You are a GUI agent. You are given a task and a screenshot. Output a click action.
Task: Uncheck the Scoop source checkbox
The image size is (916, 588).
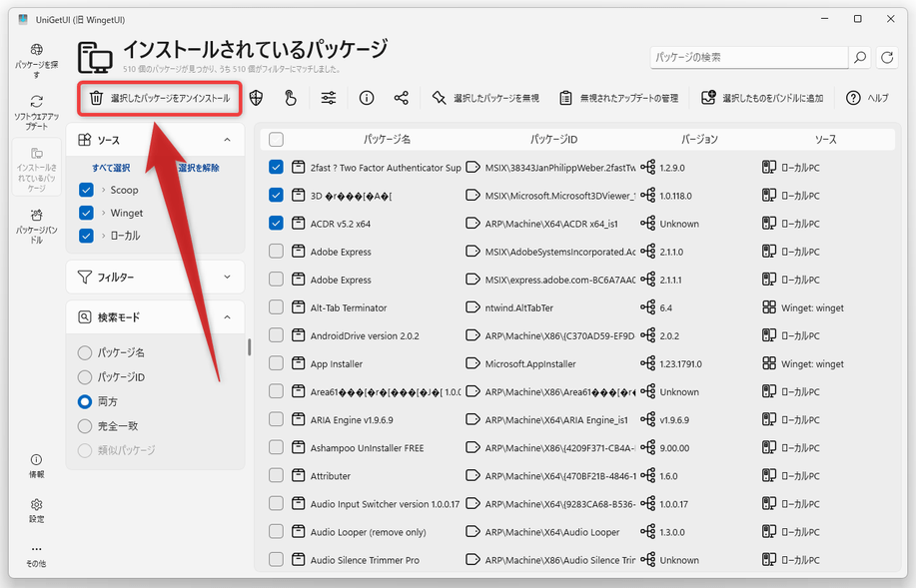86,190
